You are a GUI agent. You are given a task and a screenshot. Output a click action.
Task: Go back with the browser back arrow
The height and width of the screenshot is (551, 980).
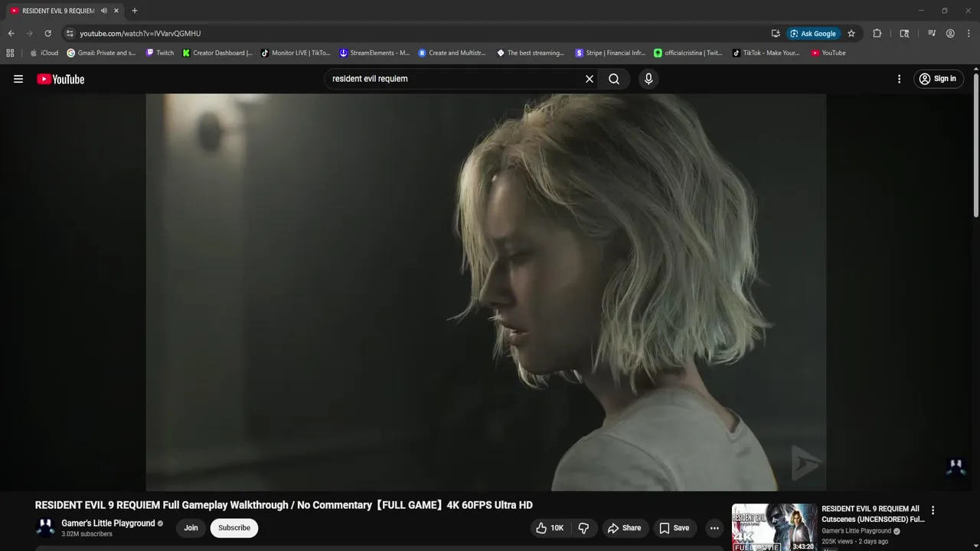11,34
